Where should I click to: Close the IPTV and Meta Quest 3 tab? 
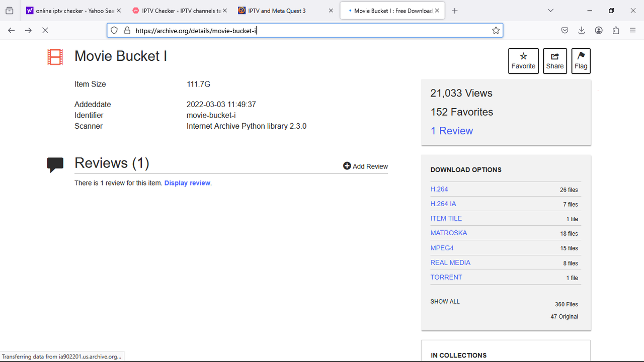(x=331, y=11)
